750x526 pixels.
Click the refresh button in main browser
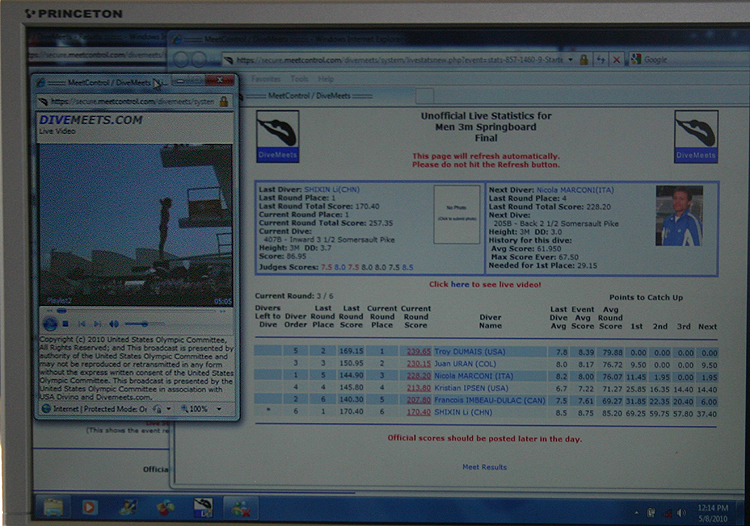pyautogui.click(x=601, y=60)
